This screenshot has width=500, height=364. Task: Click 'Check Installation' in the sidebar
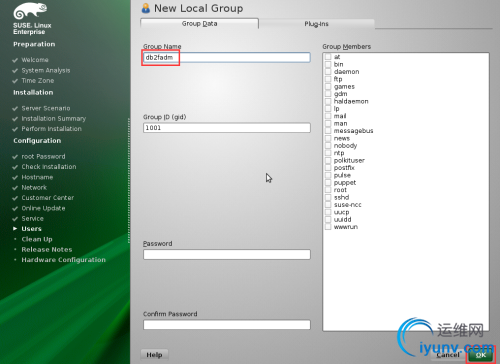(49, 167)
